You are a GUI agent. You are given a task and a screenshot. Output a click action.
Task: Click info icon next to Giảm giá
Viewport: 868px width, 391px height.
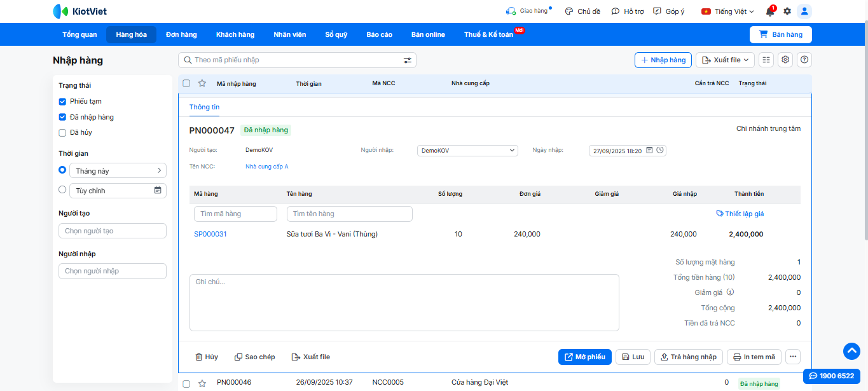(730, 292)
